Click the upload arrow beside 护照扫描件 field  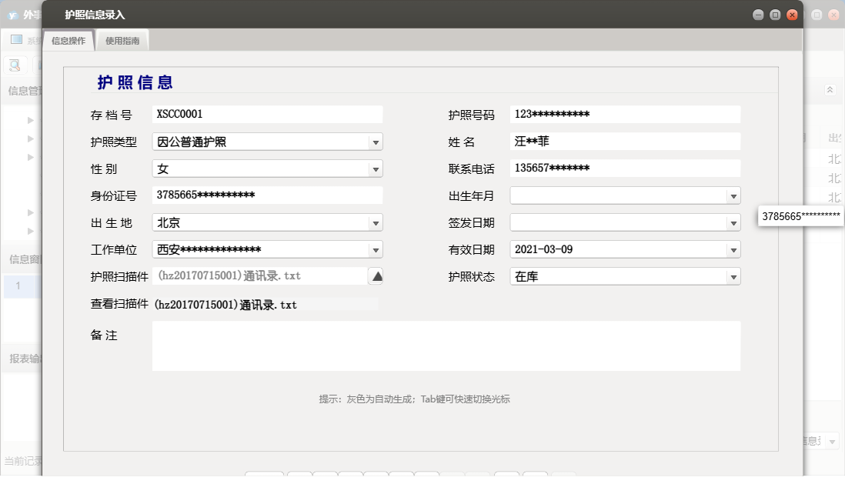[x=376, y=275]
